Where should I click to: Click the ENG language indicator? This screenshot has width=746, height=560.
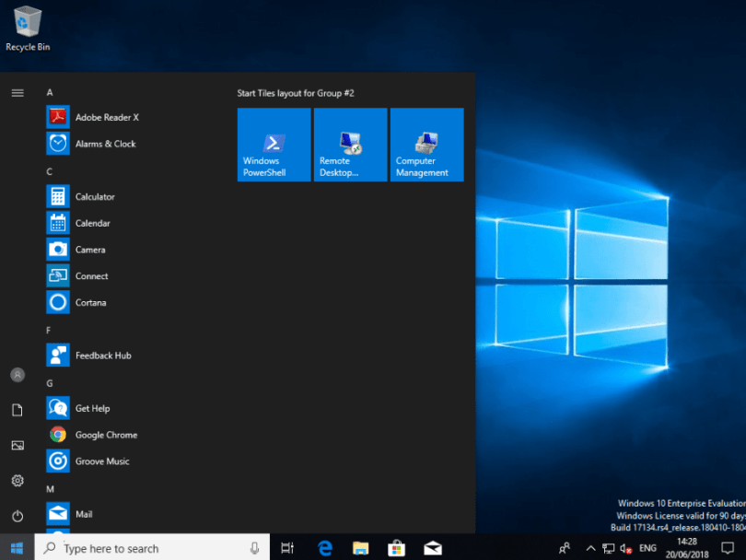[x=647, y=548]
